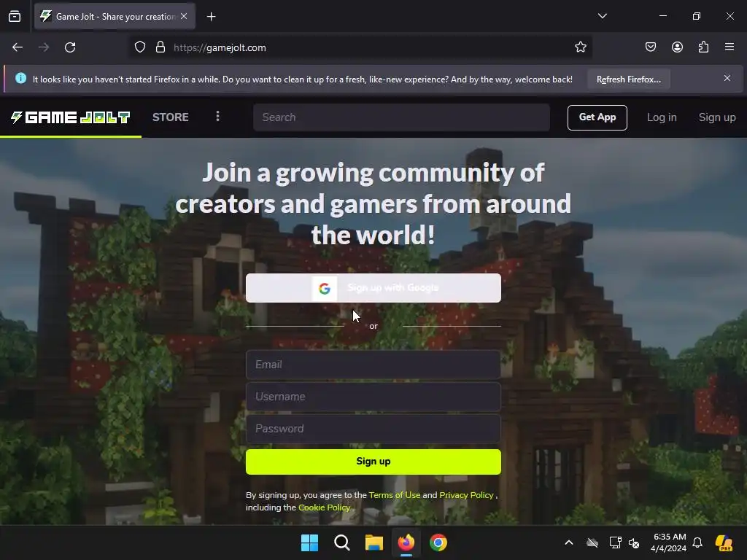747x560 pixels.
Task: Click the info icon in notification bar
Action: tap(20, 78)
